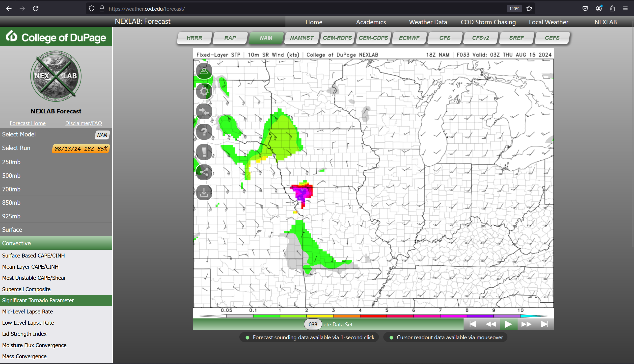
Task: Click the 033 forecast hour slider handle
Action: (313, 324)
